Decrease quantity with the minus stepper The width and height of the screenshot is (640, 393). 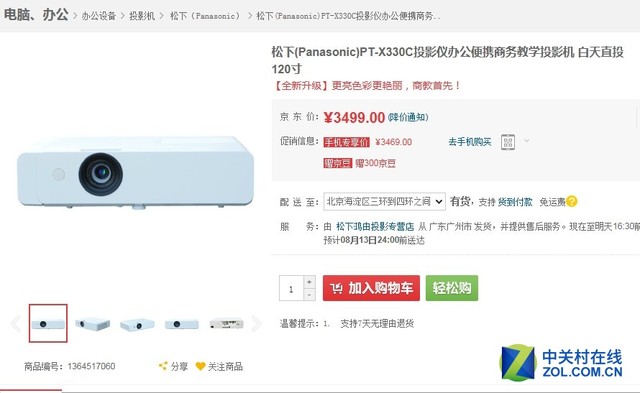tap(309, 294)
